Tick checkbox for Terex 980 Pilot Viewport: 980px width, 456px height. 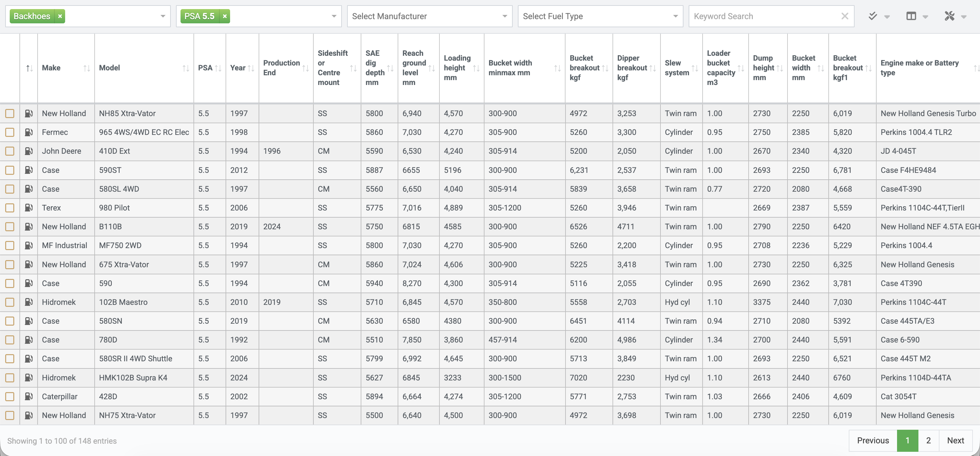point(10,208)
